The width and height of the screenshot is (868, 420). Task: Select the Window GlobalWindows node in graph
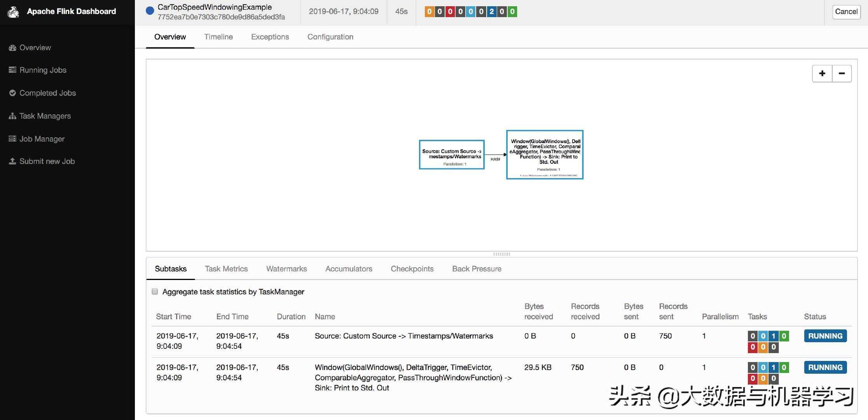point(545,154)
